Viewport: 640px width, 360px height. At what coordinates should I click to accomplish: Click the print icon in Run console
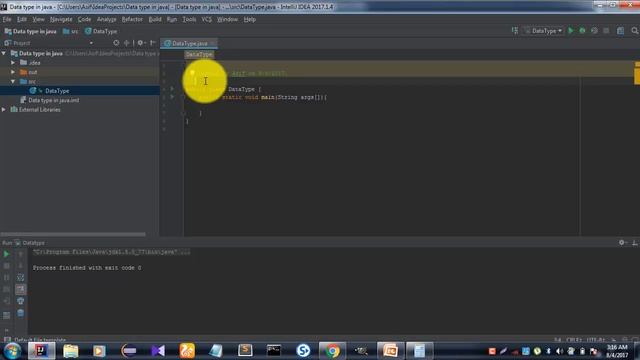tap(20, 301)
